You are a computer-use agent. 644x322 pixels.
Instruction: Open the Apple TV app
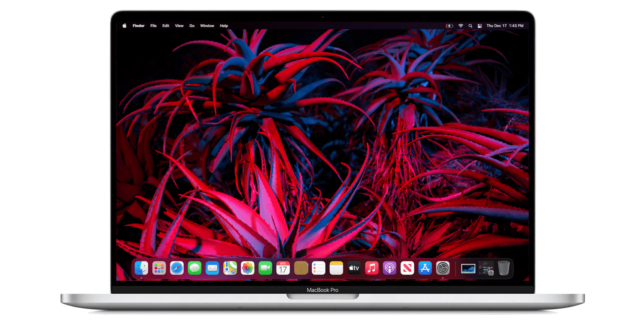tap(354, 268)
